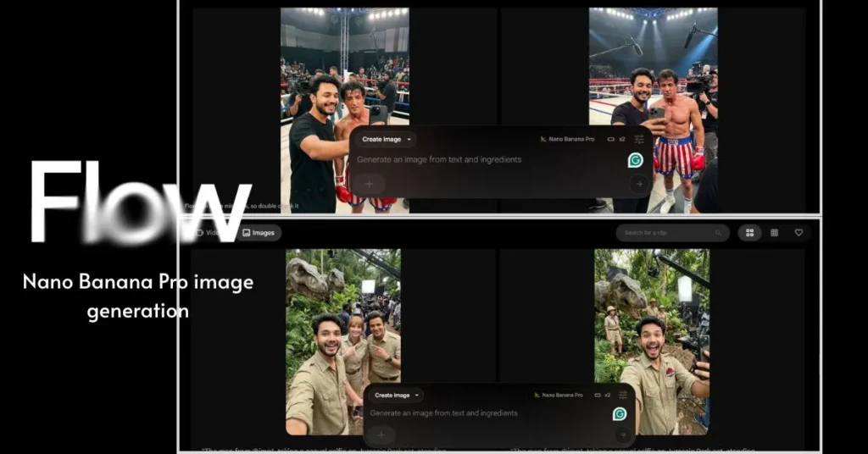868x454 pixels.
Task: Open the settings sliders icon in the boxing prompt box
Action: point(639,140)
